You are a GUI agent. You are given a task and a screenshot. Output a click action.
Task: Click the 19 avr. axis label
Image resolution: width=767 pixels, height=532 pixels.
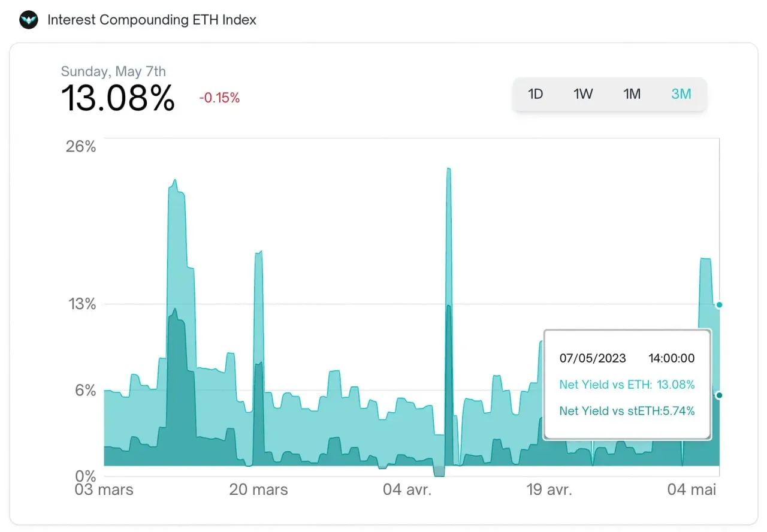[x=549, y=489]
